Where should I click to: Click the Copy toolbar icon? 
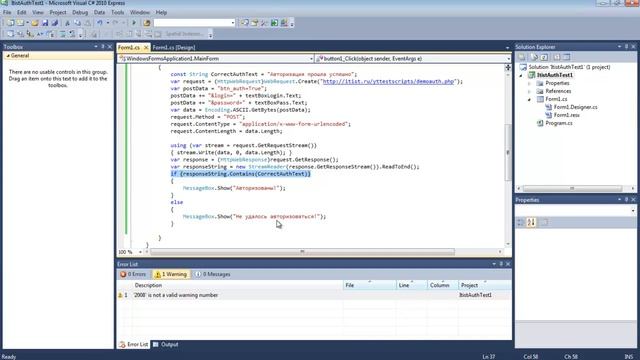[78, 23]
